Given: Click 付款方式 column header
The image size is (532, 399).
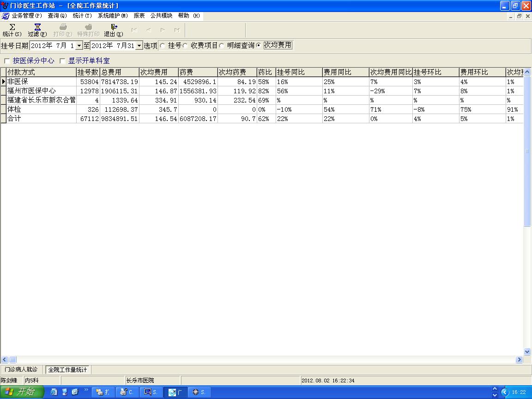Looking at the screenshot, I should 42,72.
